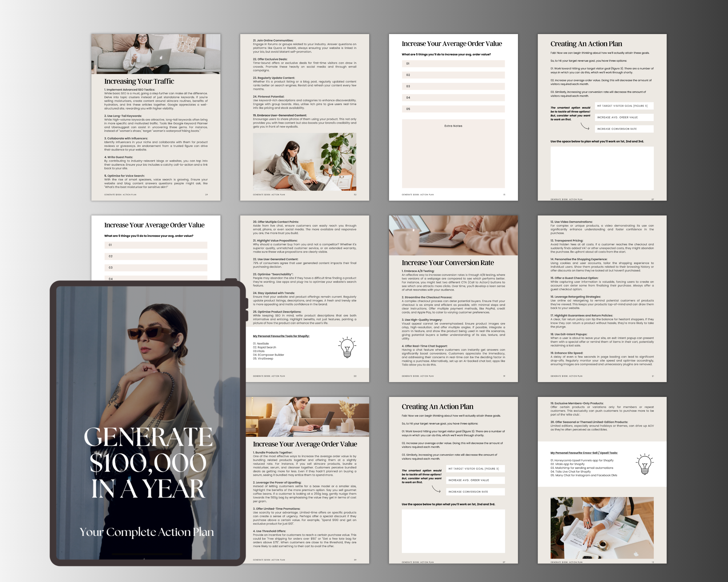Click '15. Embrace User-Generated Content:' item
The image size is (728, 582).
point(280,116)
